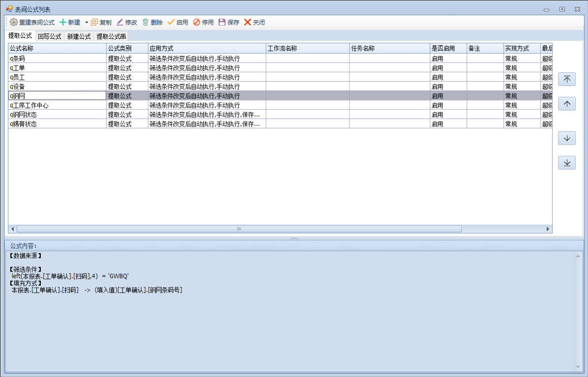Select the 提取公式串 tab

(111, 36)
